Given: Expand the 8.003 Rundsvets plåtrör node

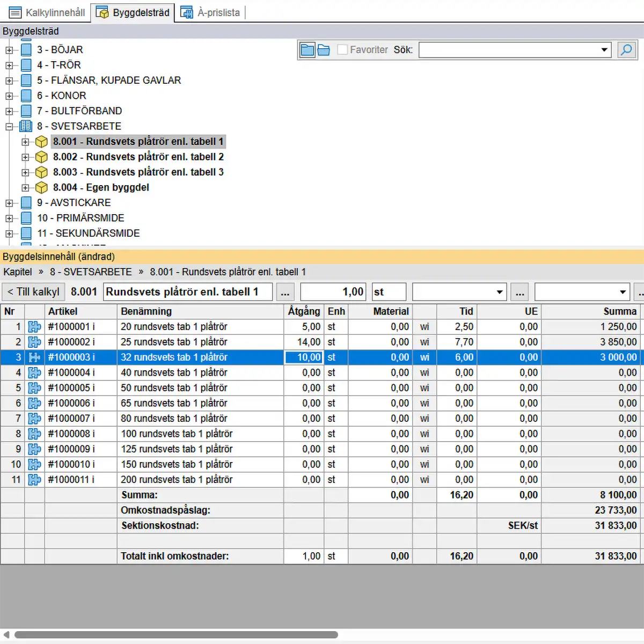Looking at the screenshot, I should pos(25,173).
